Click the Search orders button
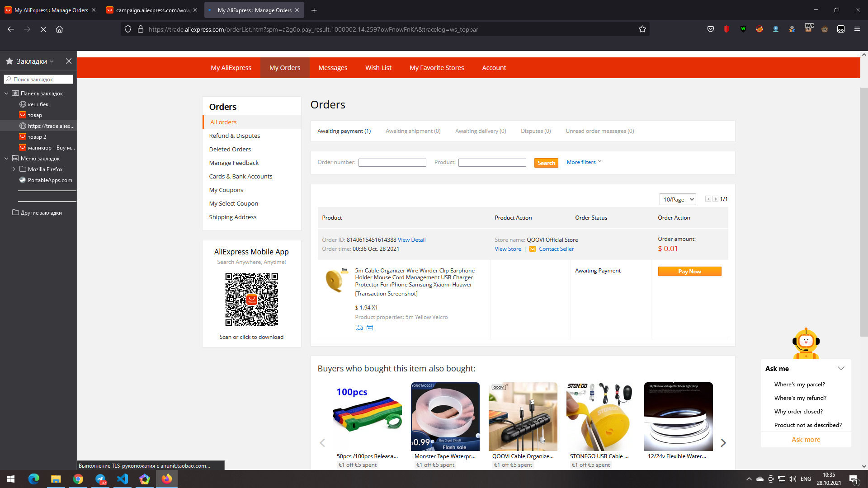The width and height of the screenshot is (868, 488). point(546,163)
